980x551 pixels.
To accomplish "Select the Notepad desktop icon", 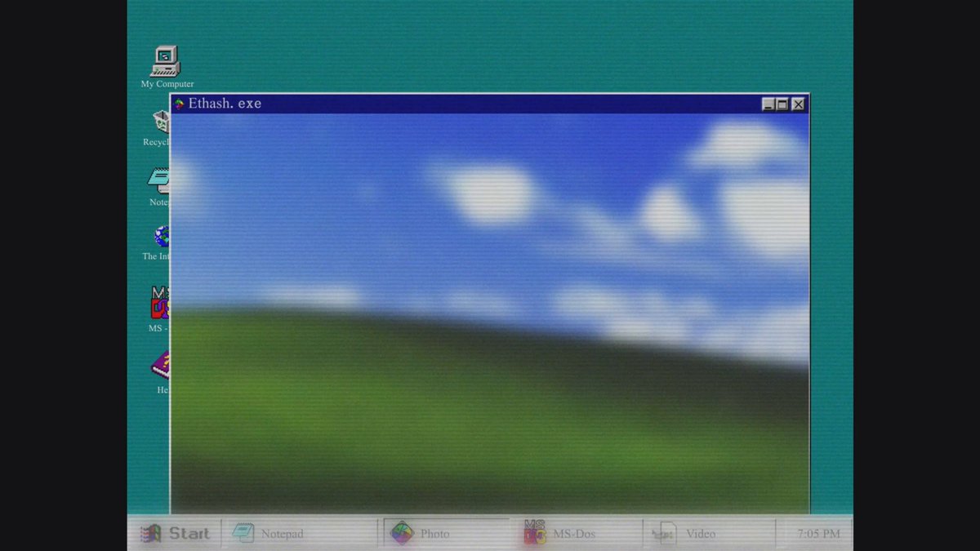I will tap(159, 180).
